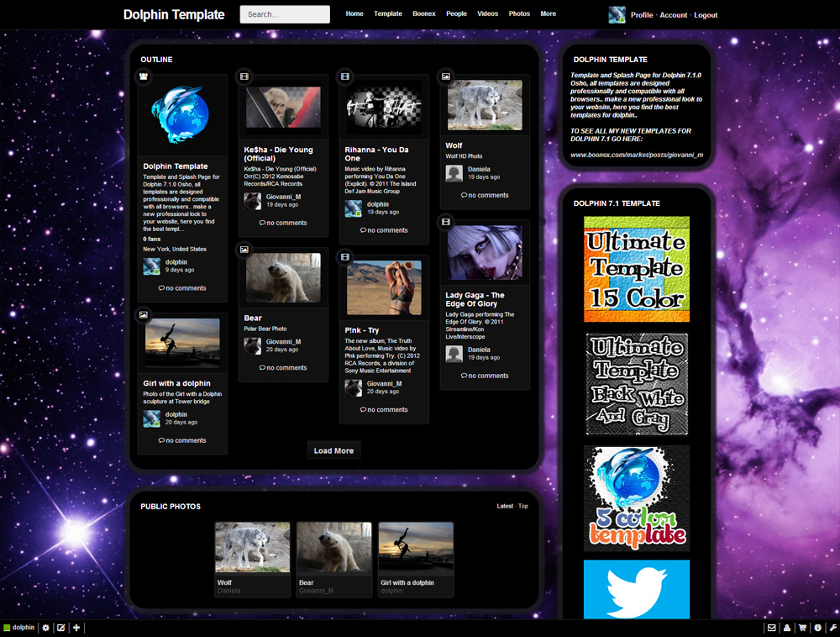The width and height of the screenshot is (840, 637).
Task: Open the Boonex menu item
Action: click(423, 14)
